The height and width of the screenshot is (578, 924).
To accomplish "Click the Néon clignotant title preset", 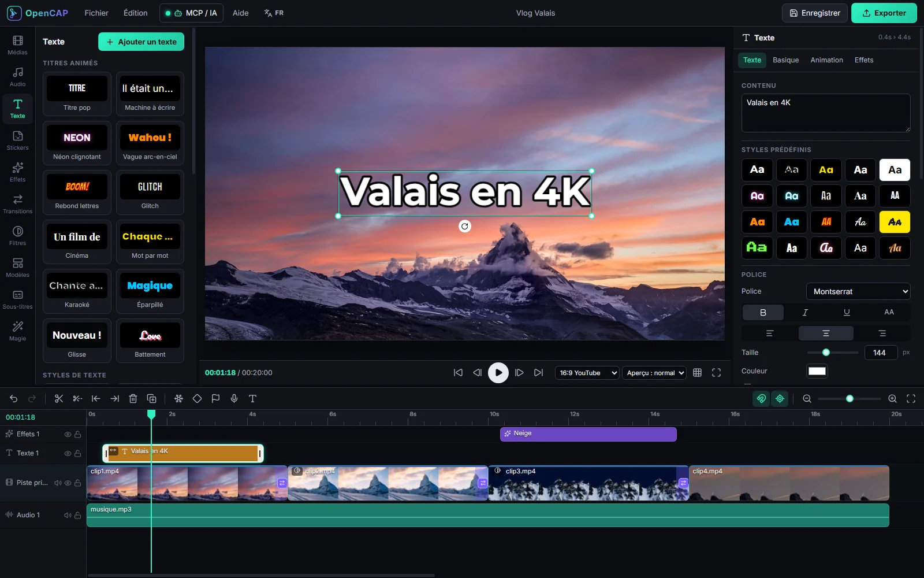I will pos(77,143).
